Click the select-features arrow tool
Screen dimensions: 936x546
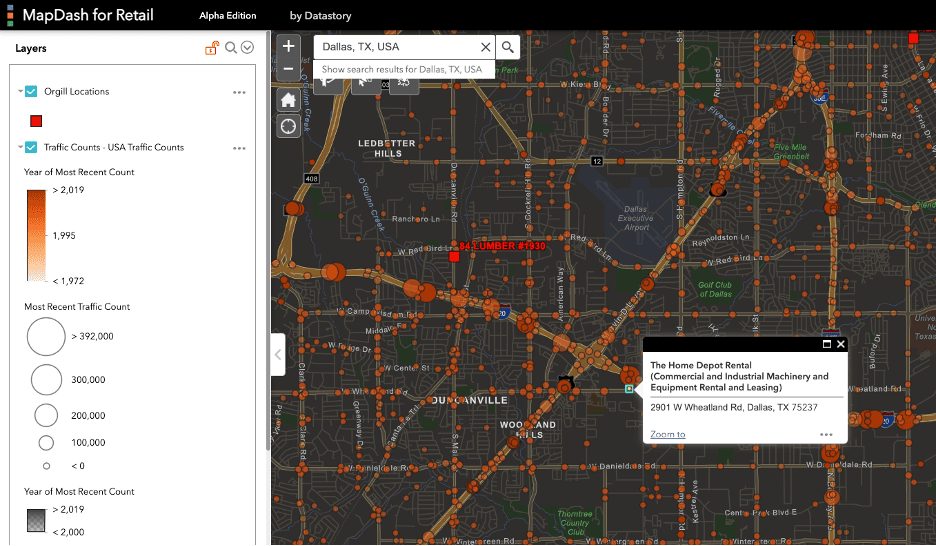[365, 84]
